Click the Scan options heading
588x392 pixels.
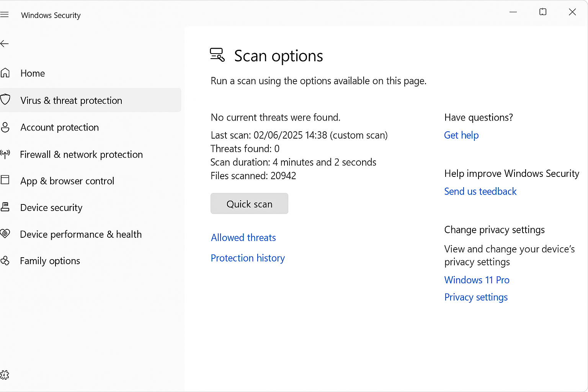click(279, 56)
